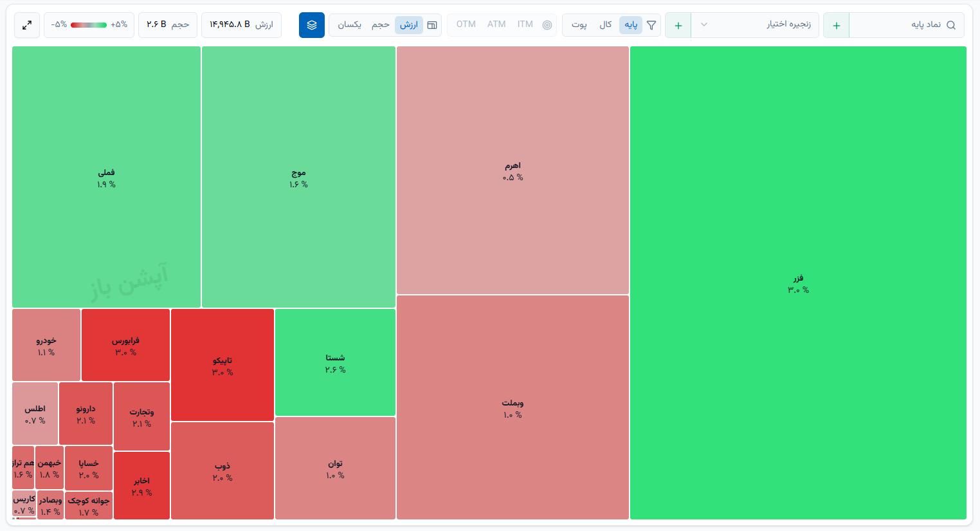Screen dimensions: 980x531
Task: Select یکسان (equal) sizing option
Action: (x=350, y=25)
